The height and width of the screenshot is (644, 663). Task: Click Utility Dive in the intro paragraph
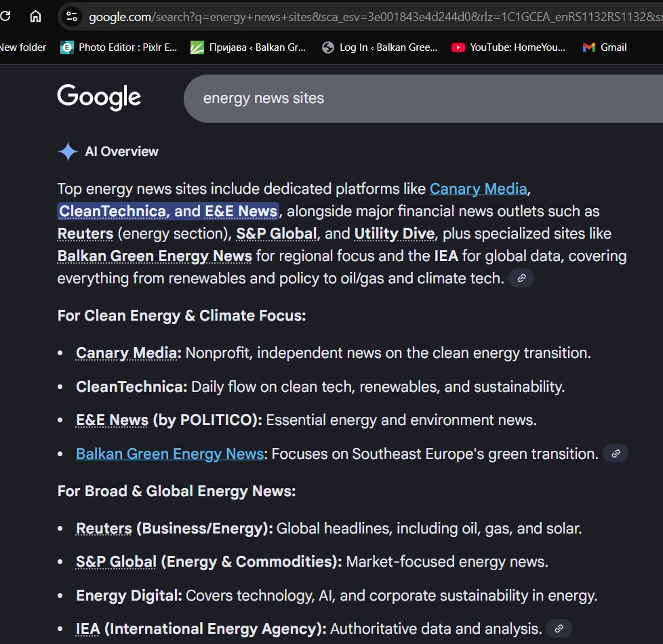(x=394, y=233)
